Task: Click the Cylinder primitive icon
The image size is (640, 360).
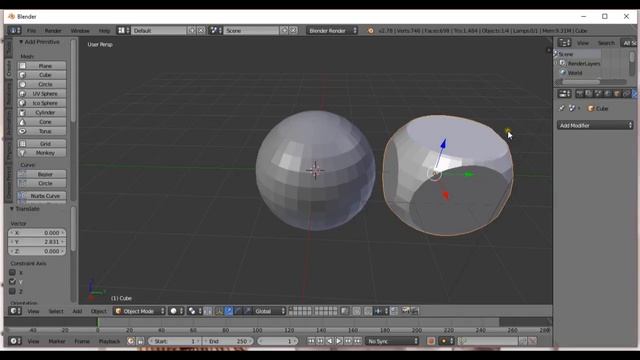Action: (x=22, y=113)
